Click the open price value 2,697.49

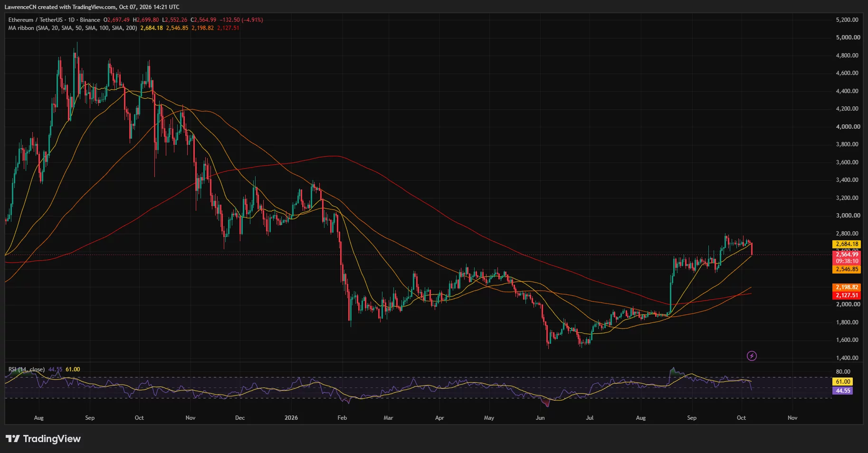(x=118, y=20)
